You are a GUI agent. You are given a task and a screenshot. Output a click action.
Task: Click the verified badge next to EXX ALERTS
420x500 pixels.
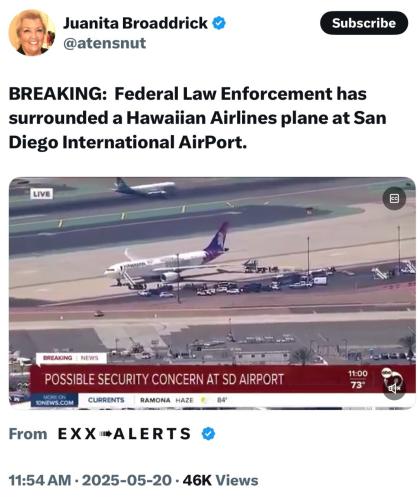pos(209,434)
